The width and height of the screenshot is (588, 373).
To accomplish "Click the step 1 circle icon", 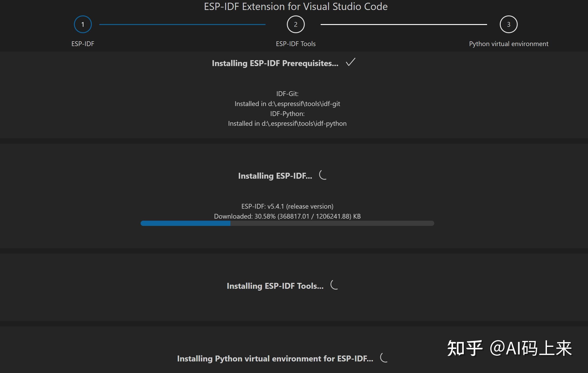I will 83,25.
